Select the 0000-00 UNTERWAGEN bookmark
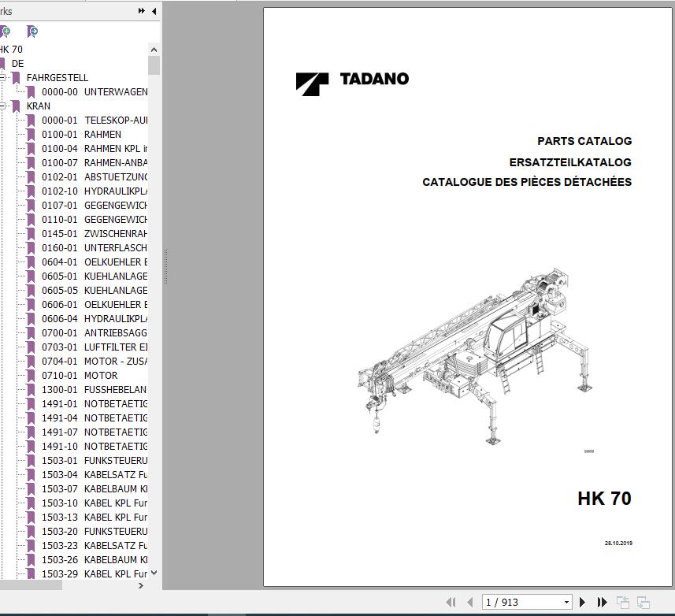Image resolution: width=675 pixels, height=616 pixels. [x=95, y=91]
